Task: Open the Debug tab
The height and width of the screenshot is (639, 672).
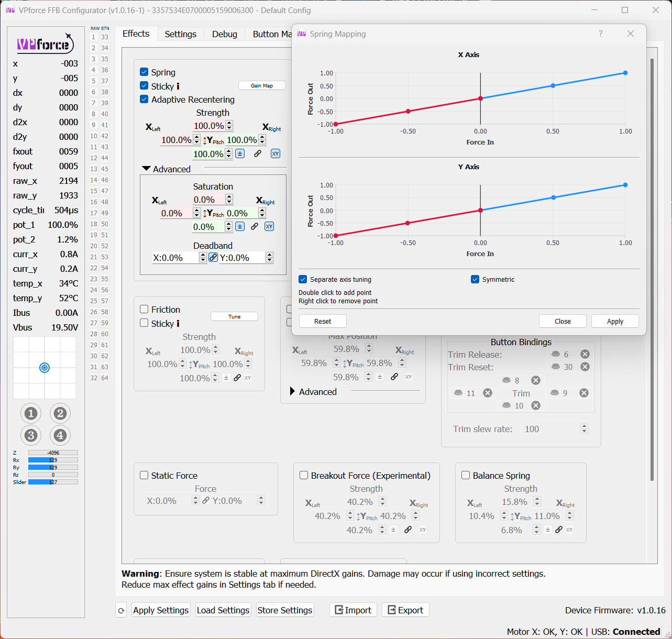Action: (x=225, y=34)
